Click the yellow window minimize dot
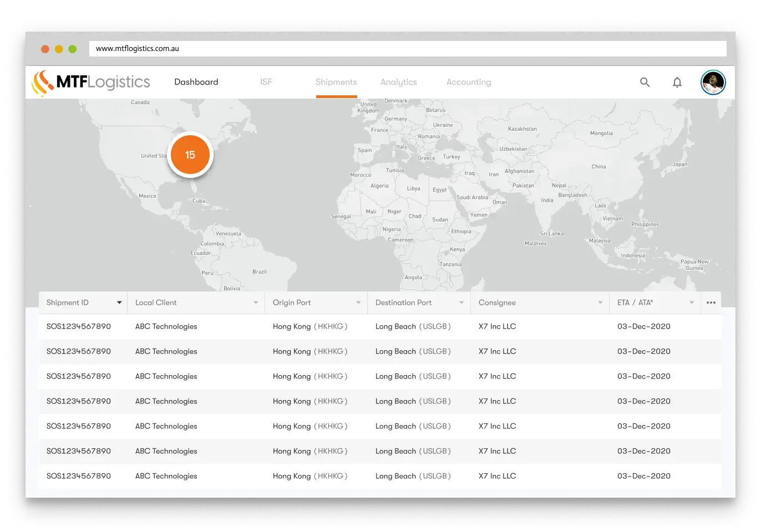Screen dimensions: 761x532 point(59,49)
